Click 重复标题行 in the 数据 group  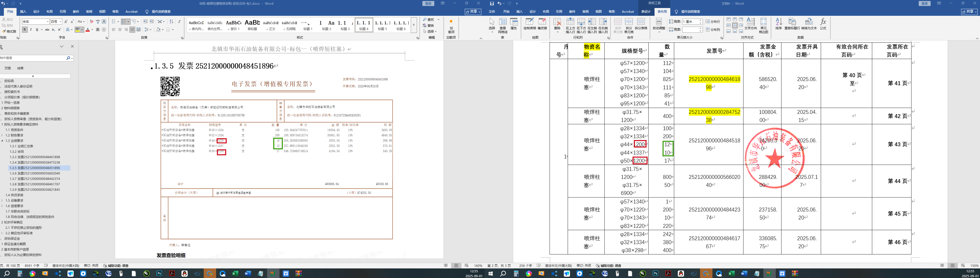coord(792,24)
